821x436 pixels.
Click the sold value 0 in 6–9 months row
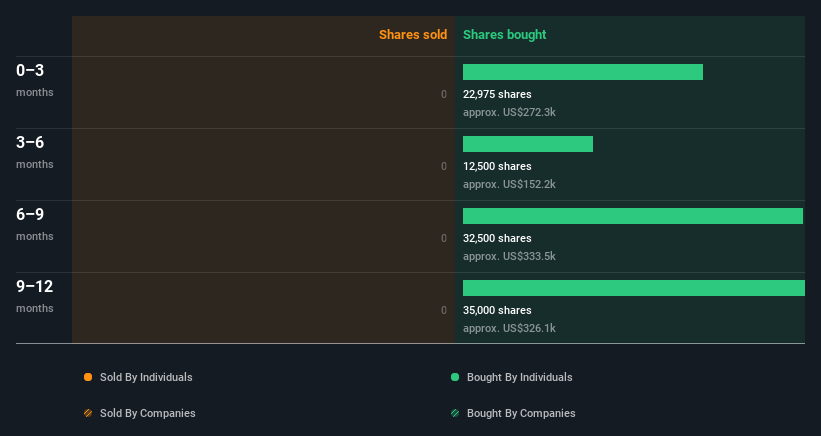pyautogui.click(x=444, y=239)
